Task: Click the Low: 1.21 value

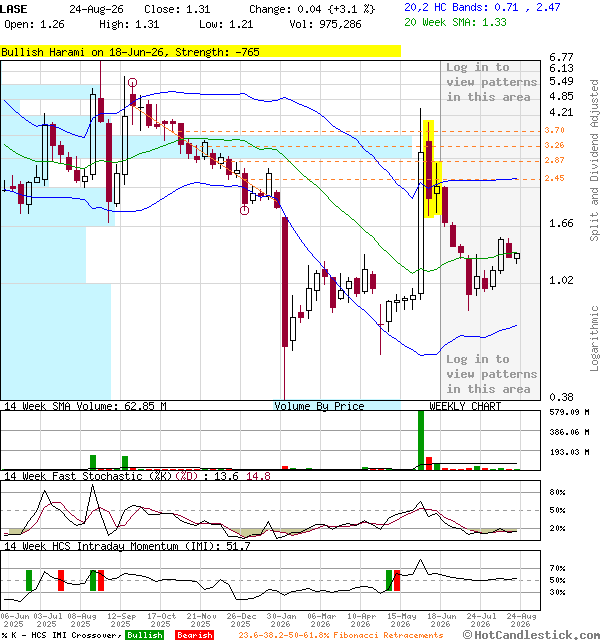Action: tap(226, 24)
